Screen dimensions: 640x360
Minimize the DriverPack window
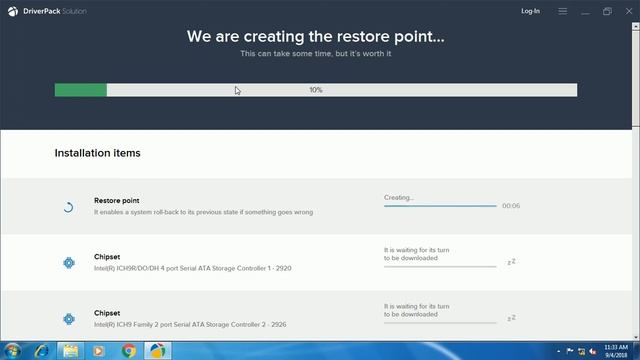click(585, 13)
